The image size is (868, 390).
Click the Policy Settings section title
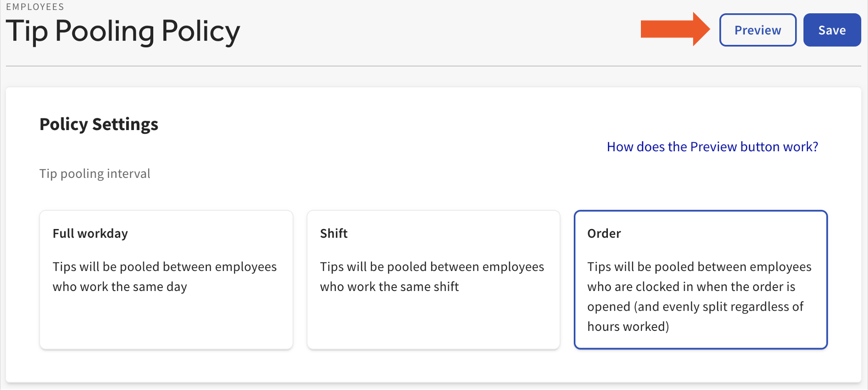[x=99, y=125]
